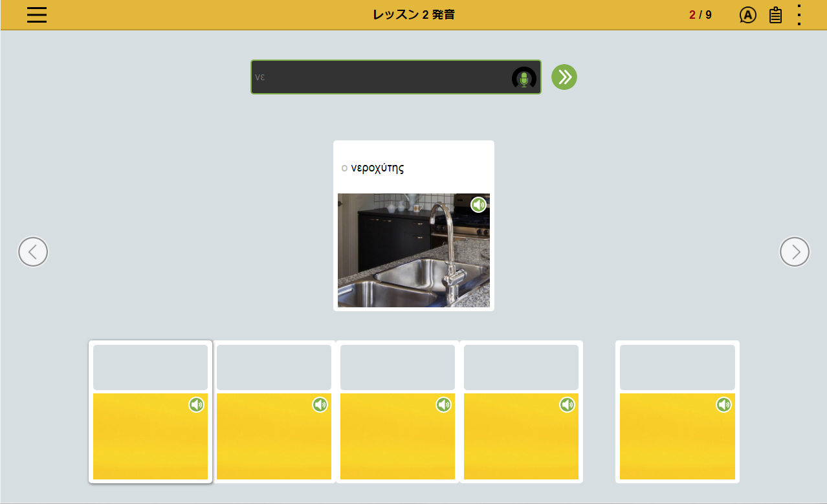Advance to next card with right arrow
Screen dimensions: 827x504
(x=794, y=252)
